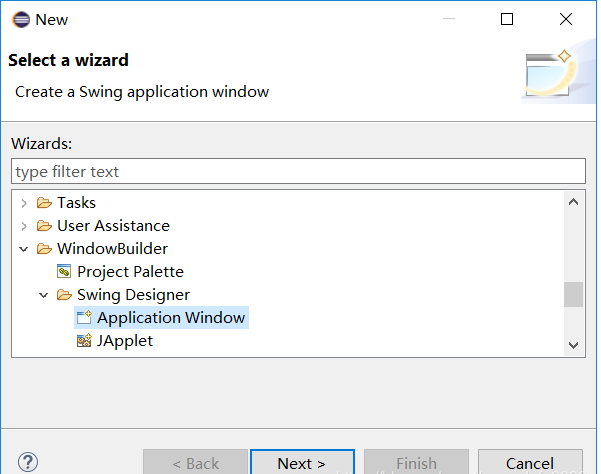The height and width of the screenshot is (474, 601).
Task: Click the JApplet wizard icon
Action: (84, 340)
